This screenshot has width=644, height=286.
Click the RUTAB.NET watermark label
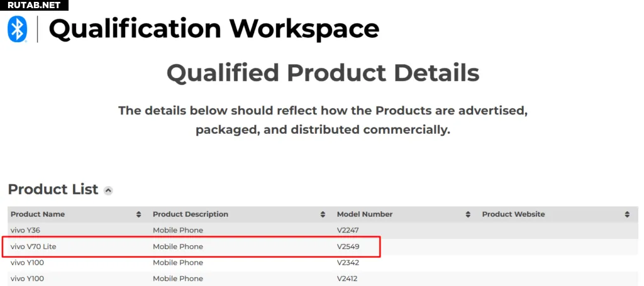[34, 5]
